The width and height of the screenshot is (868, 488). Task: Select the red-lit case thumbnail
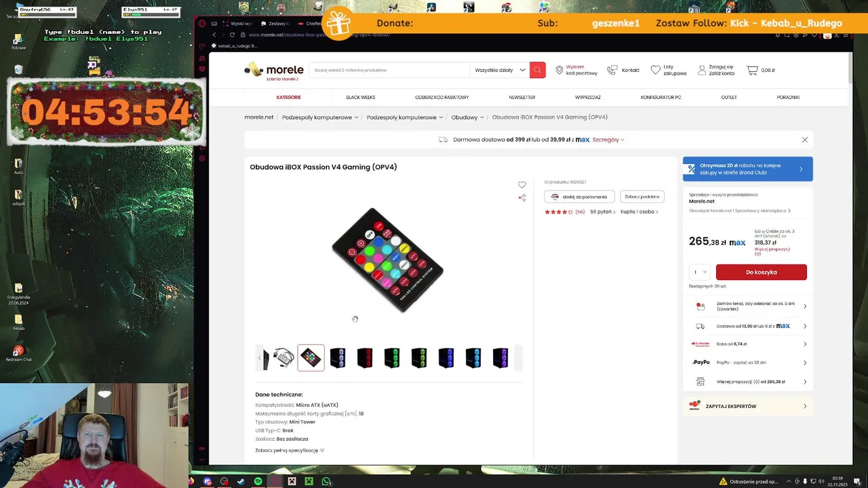click(365, 358)
